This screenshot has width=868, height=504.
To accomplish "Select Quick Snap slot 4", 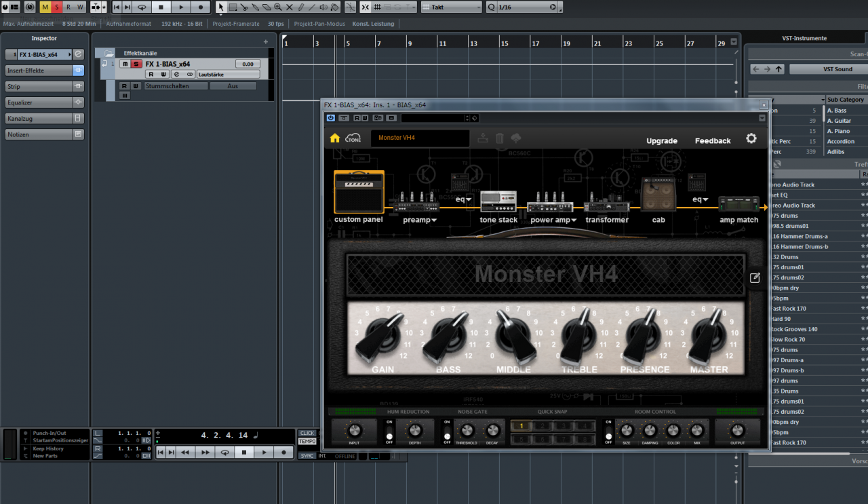I will click(585, 426).
